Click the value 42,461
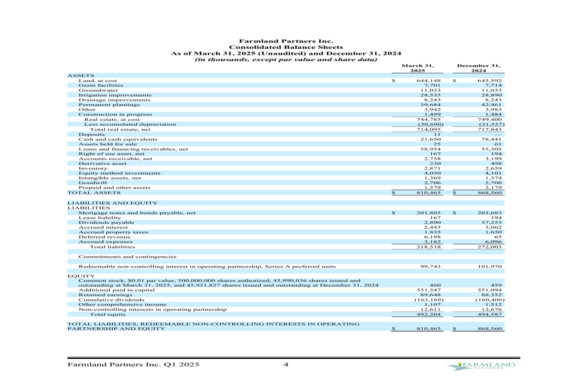The image size is (572, 392). click(491, 105)
